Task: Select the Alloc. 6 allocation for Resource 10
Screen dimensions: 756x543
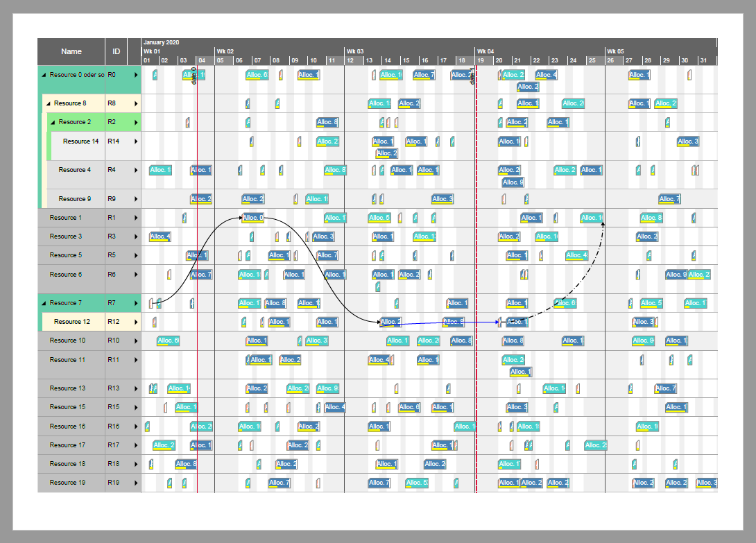Action: [166, 341]
